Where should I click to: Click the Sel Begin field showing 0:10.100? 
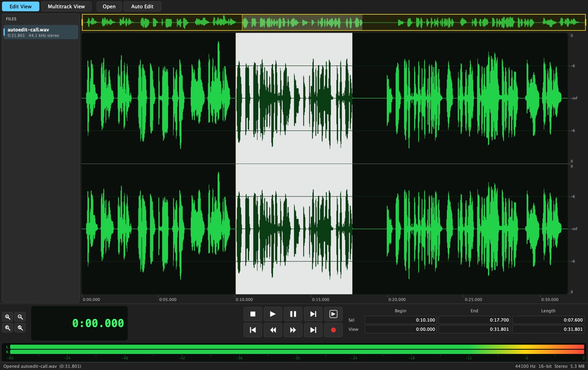pyautogui.click(x=400, y=320)
